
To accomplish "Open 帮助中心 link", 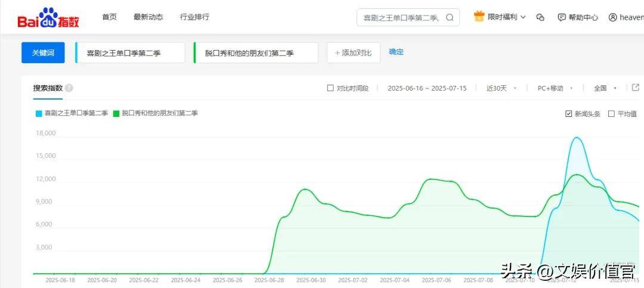I will [583, 17].
